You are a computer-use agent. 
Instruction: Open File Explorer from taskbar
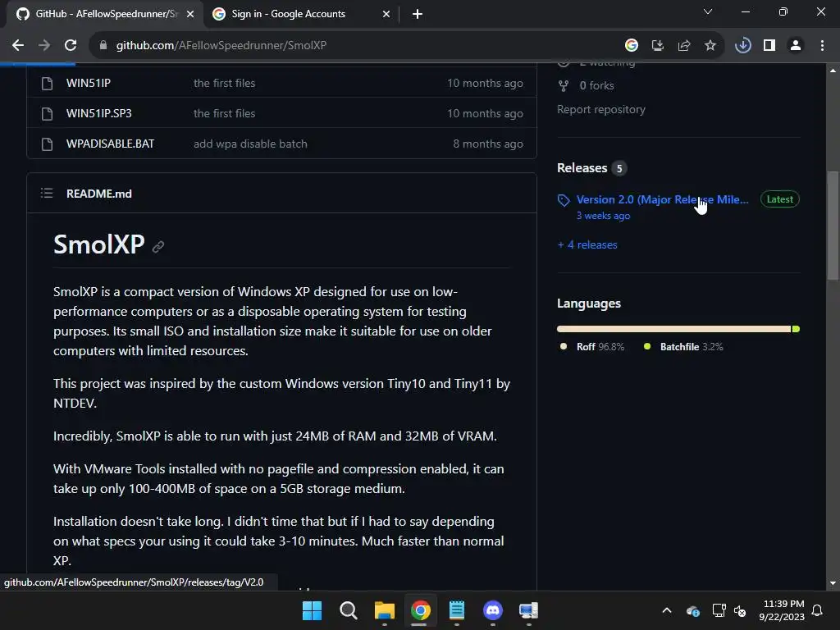pyautogui.click(x=384, y=610)
